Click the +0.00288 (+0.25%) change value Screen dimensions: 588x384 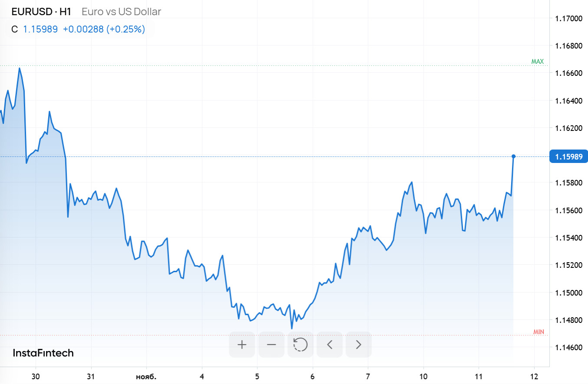click(x=104, y=29)
